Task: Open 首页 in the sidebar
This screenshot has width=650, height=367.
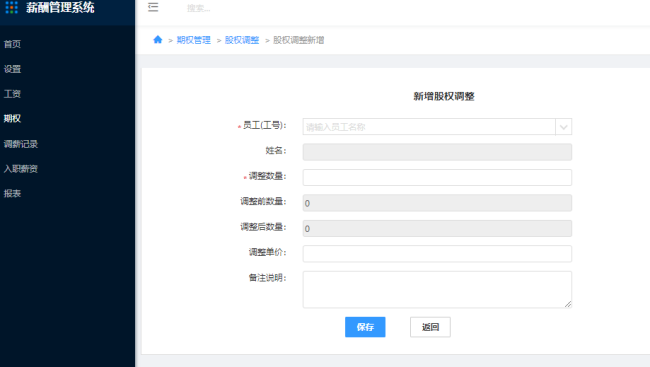Action: 12,44
